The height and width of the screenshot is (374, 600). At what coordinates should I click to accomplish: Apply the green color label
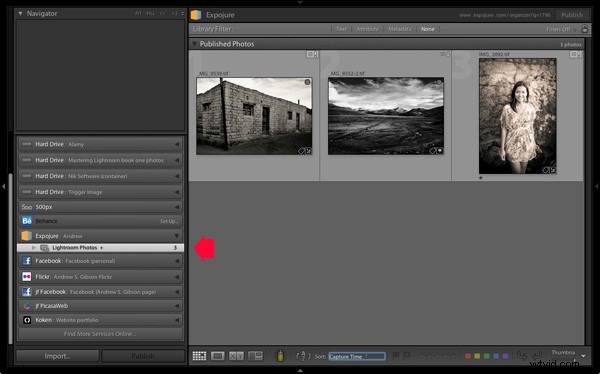(486, 356)
